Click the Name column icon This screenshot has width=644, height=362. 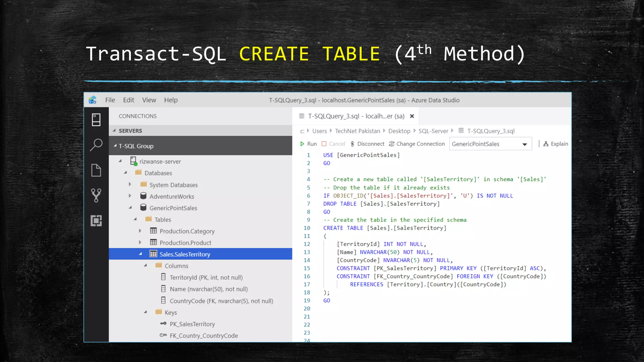(x=163, y=288)
